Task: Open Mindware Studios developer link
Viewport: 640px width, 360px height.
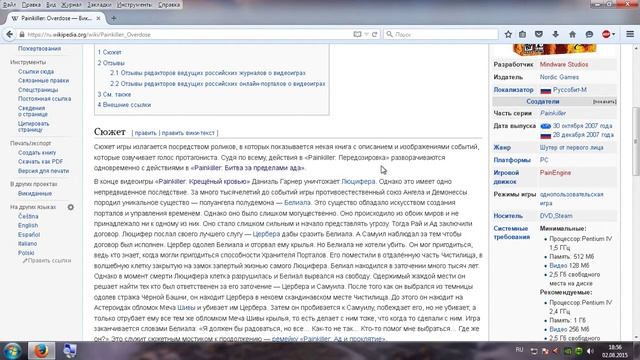Action: pyautogui.click(x=564, y=64)
